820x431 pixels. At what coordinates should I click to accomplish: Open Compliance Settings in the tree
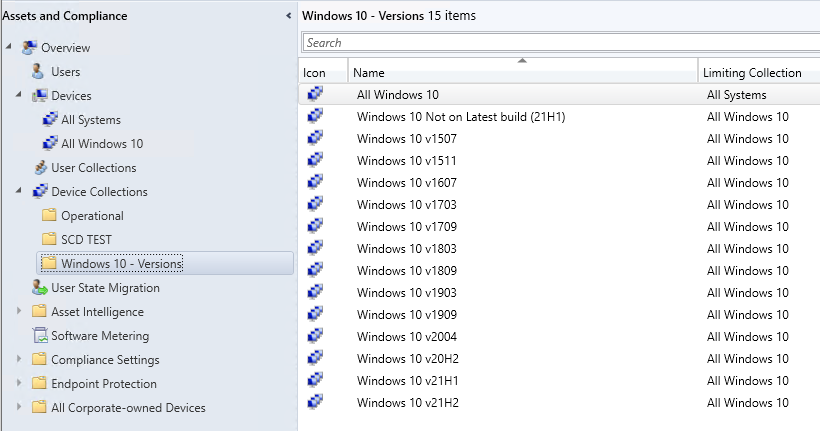[105, 360]
